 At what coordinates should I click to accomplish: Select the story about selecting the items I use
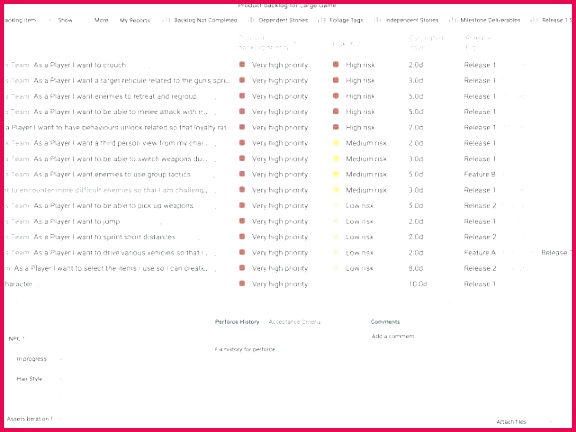pos(110,268)
